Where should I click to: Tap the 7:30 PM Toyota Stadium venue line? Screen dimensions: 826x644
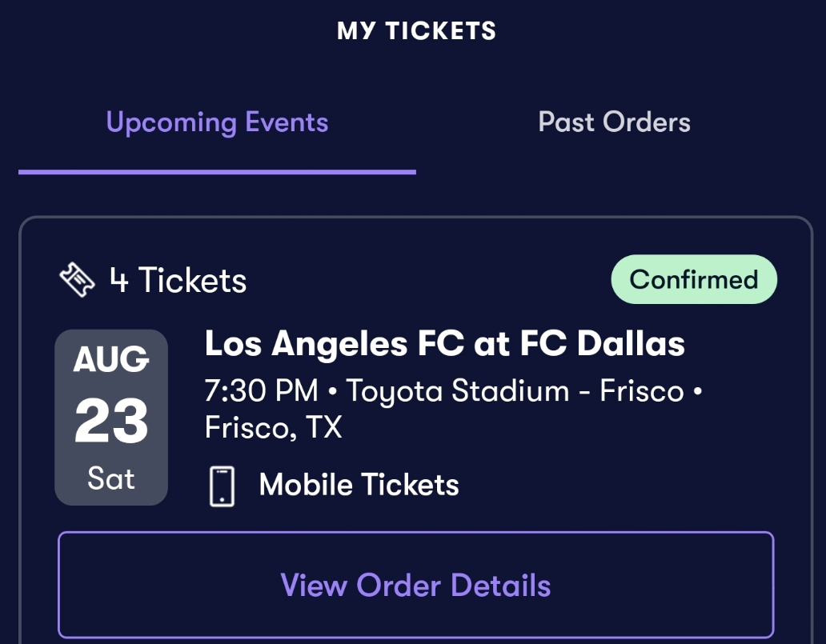454,391
